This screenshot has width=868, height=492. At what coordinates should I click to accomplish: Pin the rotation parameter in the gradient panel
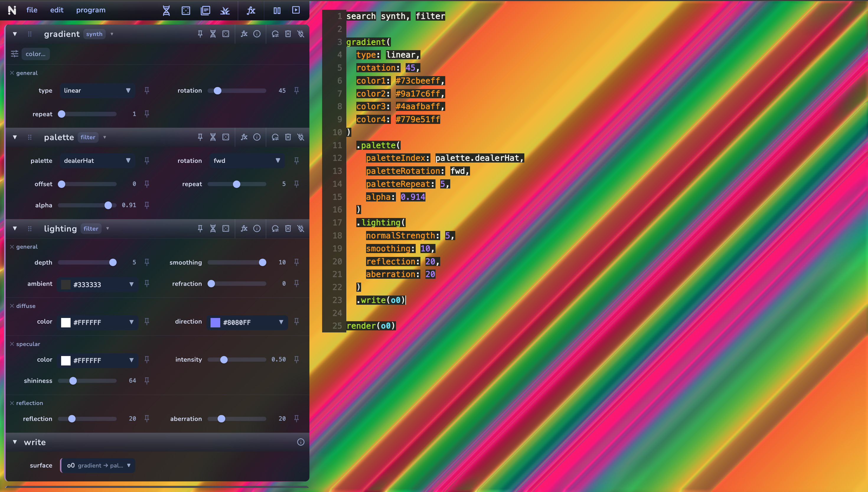(x=296, y=90)
